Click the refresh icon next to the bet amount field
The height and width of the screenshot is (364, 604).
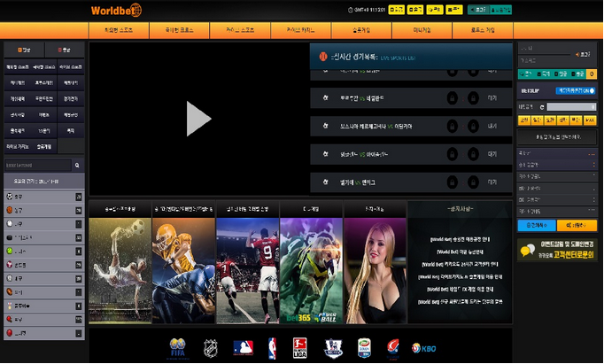542,107
